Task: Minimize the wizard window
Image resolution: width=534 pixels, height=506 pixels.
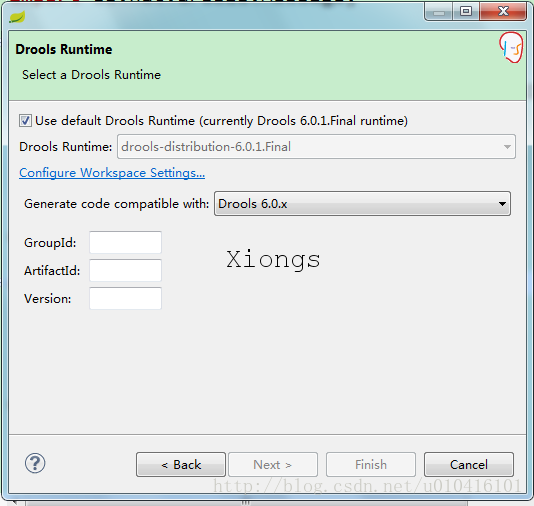Action: 439,12
